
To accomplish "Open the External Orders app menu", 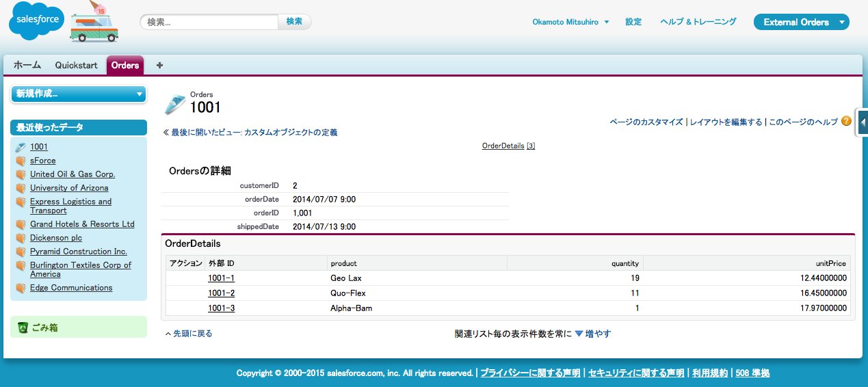I will [x=801, y=22].
